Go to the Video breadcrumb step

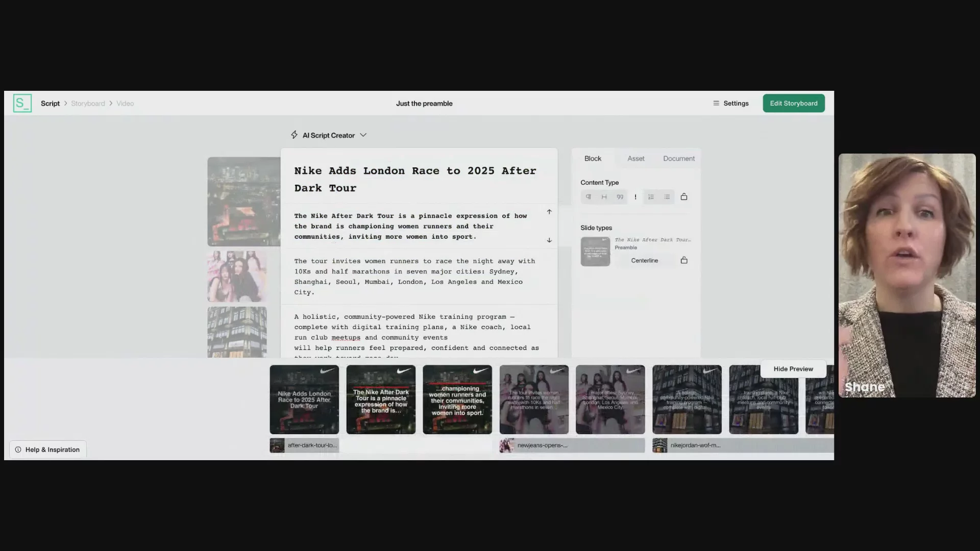point(125,103)
